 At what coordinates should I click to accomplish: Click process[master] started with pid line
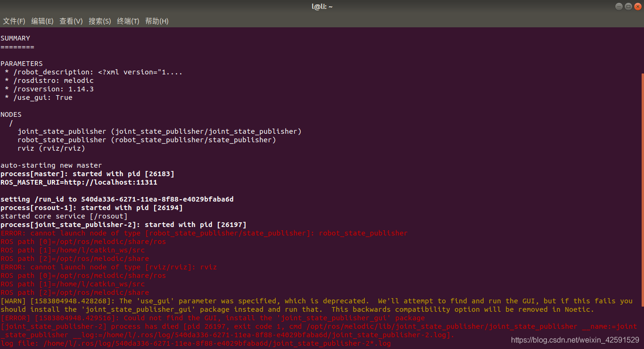click(x=87, y=174)
